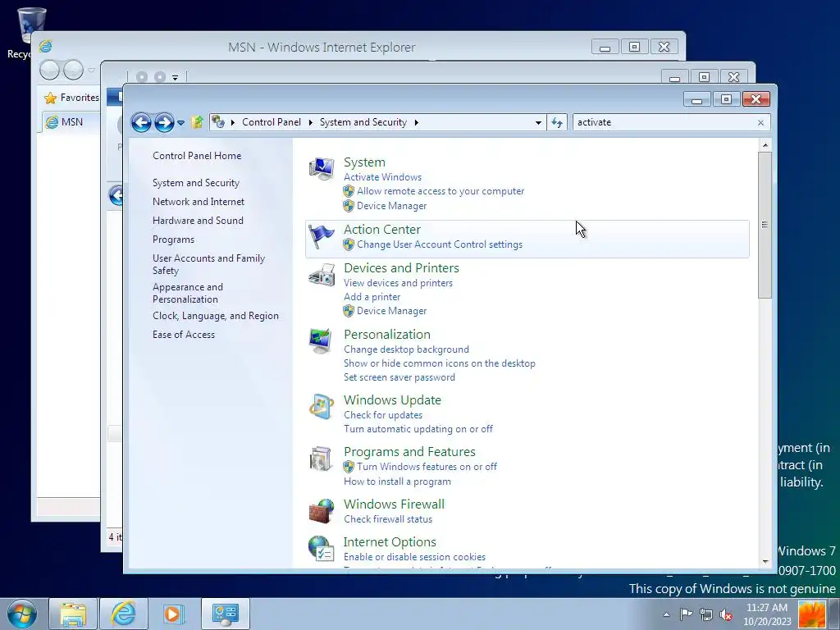Click the Windows Firewall heading
The height and width of the screenshot is (630, 840).
pos(394,504)
